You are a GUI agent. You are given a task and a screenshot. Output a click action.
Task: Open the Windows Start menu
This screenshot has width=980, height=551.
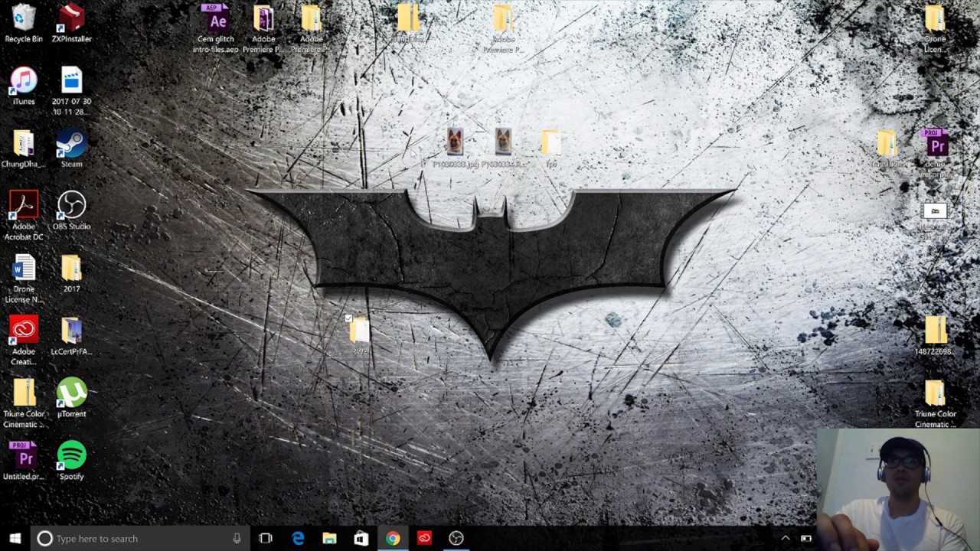pos(15,538)
